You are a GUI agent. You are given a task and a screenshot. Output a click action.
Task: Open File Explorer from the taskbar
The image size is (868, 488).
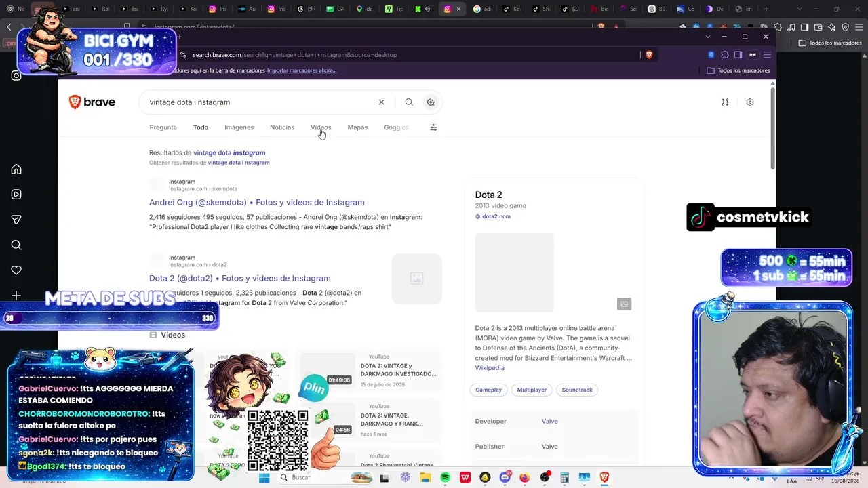tap(425, 478)
